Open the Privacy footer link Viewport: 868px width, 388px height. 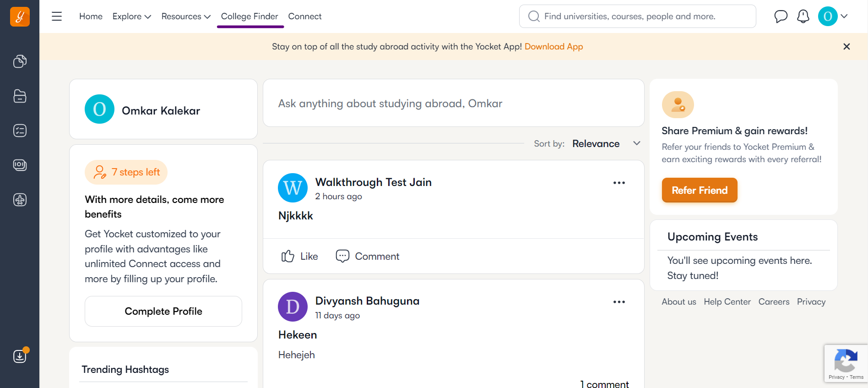pyautogui.click(x=811, y=302)
